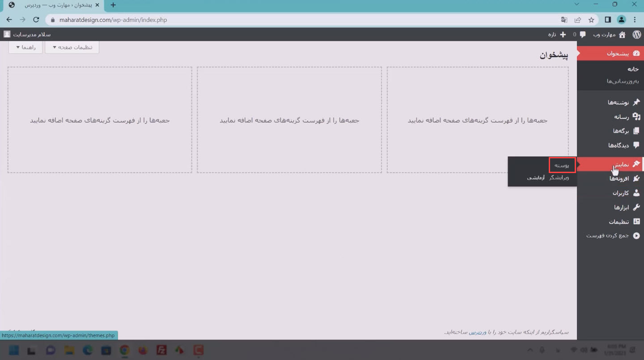Choose پوسته (Themes) from flyout menu
The height and width of the screenshot is (360, 644).
click(x=562, y=165)
